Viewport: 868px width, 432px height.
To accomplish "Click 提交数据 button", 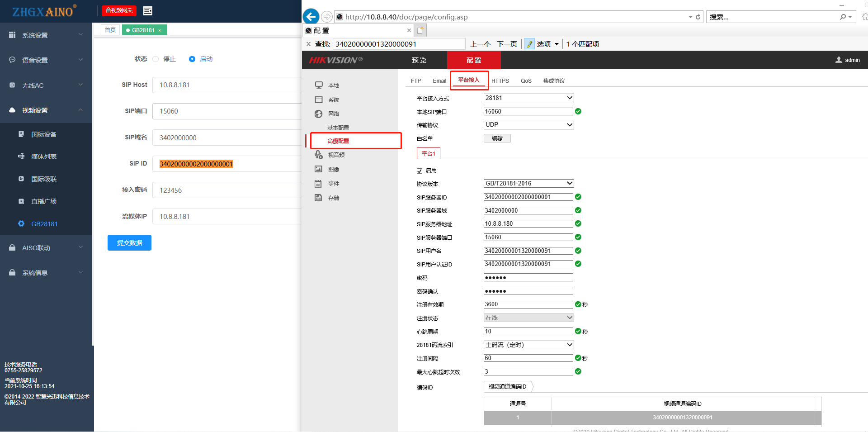I will tap(129, 242).
